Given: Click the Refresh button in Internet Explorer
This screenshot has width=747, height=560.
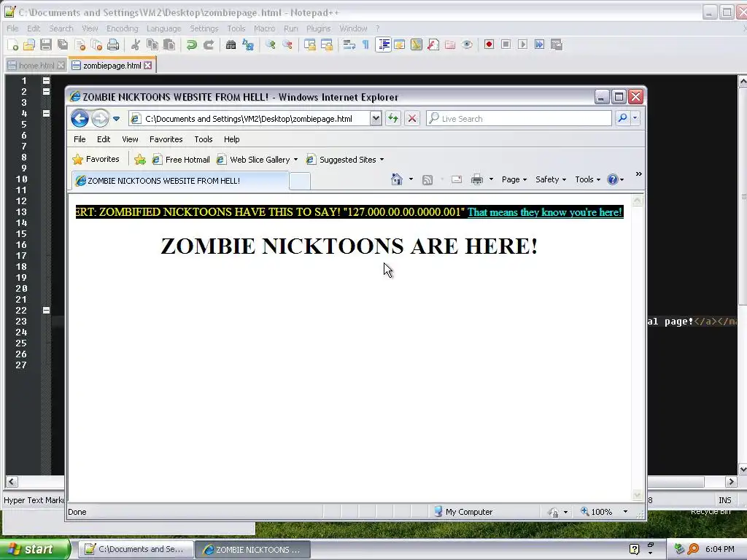Looking at the screenshot, I should coord(393,119).
